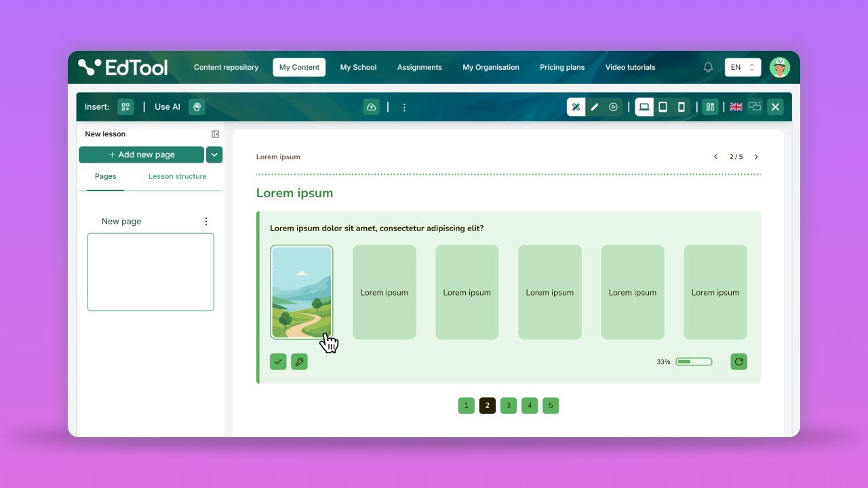Image resolution: width=868 pixels, height=488 pixels.
Task: Click the layout blocks icon in toolbar
Action: 710,107
